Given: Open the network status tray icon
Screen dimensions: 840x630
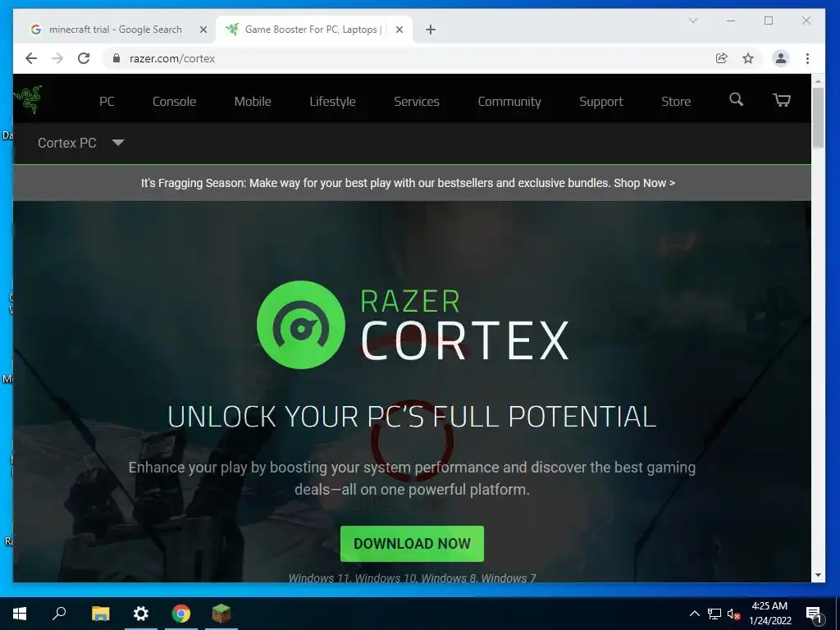Looking at the screenshot, I should coord(714,614).
